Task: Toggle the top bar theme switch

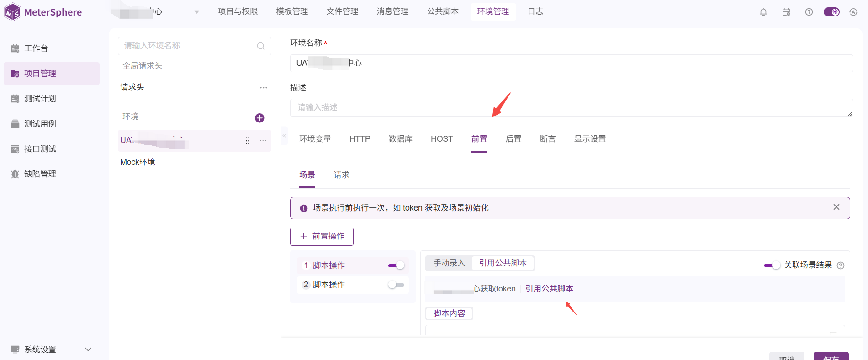Action: [x=831, y=12]
